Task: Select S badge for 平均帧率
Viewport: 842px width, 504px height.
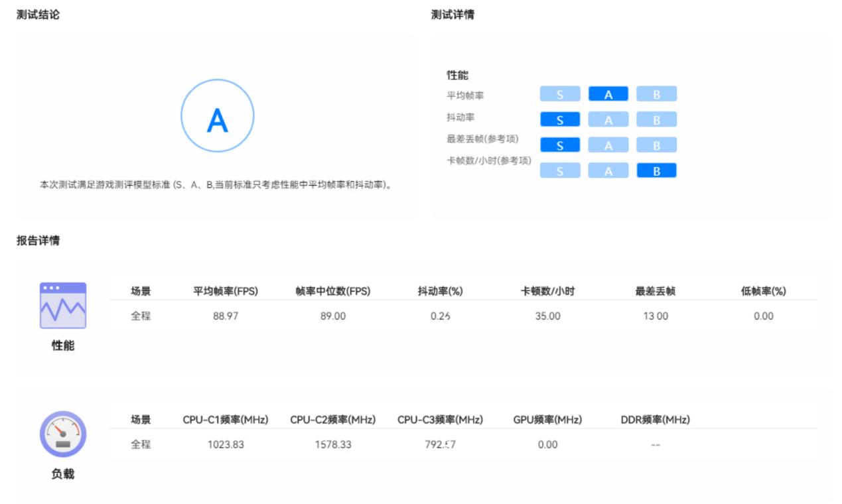Action: coord(560,94)
